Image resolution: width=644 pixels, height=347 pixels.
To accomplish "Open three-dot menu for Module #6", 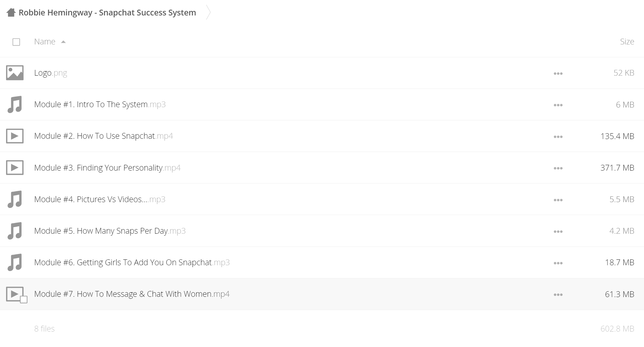I will [558, 263].
